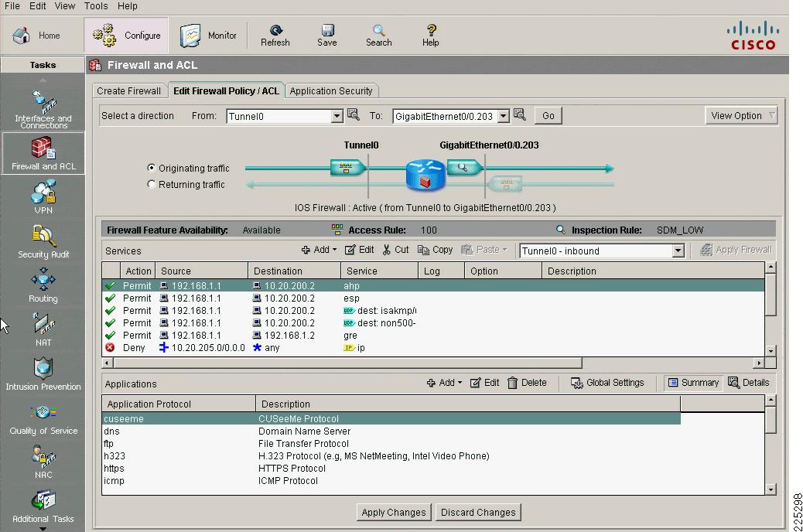Open the Tunnel0 - inbound dropdown
The image size is (803, 532).
[x=678, y=251]
